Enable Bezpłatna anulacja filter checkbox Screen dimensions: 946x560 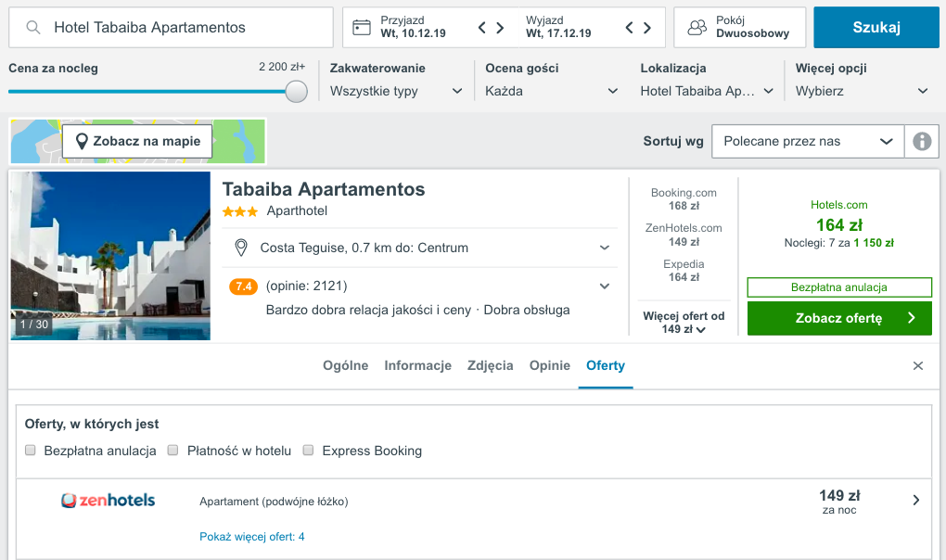pos(31,451)
